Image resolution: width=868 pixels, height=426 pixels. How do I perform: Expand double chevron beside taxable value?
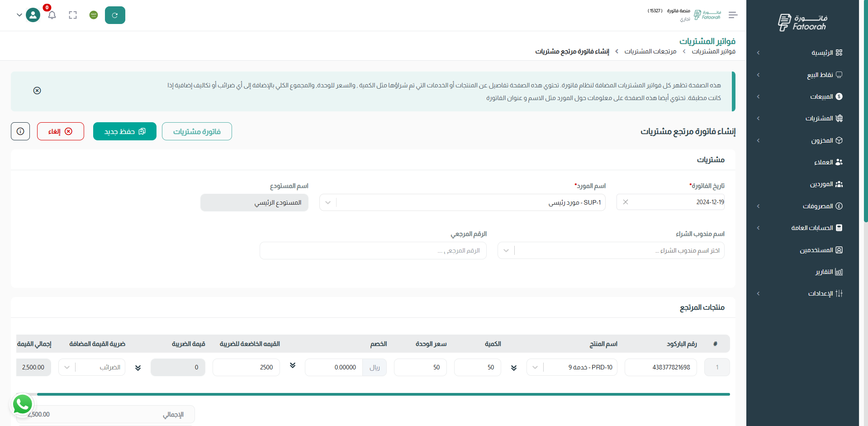[293, 365]
